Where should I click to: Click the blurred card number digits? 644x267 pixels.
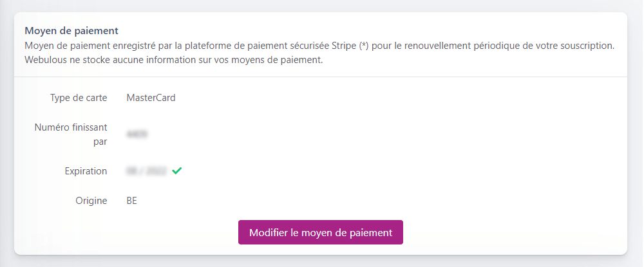137,134
